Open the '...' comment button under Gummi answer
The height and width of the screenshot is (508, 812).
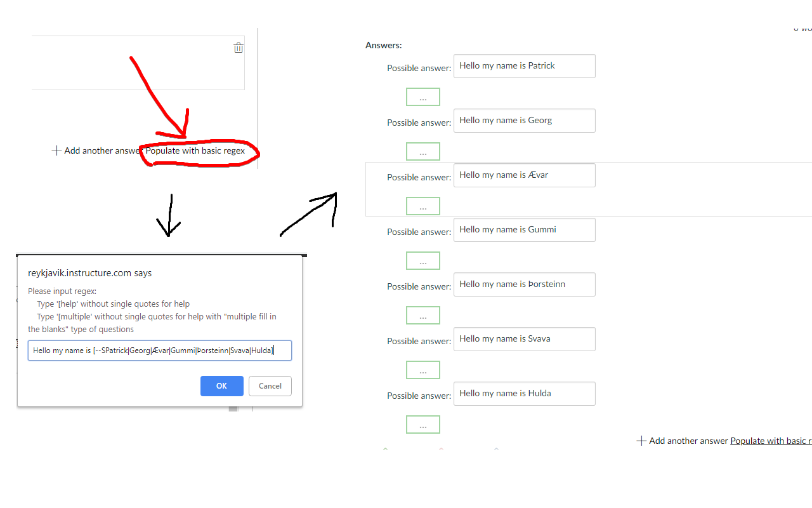coord(423,261)
